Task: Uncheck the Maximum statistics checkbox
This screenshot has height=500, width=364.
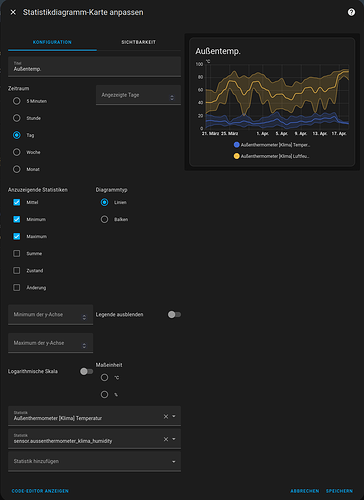Action: point(17,236)
